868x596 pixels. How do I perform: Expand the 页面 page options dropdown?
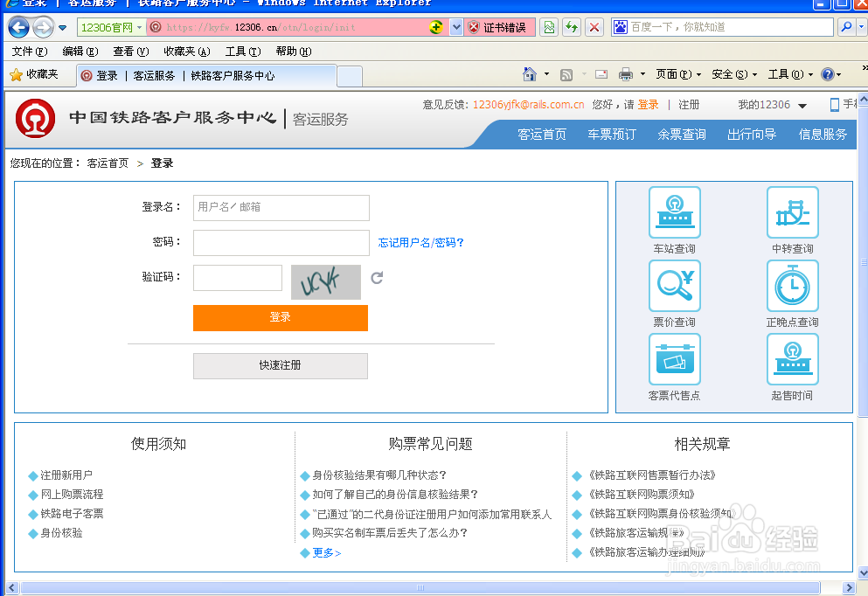[x=678, y=74]
